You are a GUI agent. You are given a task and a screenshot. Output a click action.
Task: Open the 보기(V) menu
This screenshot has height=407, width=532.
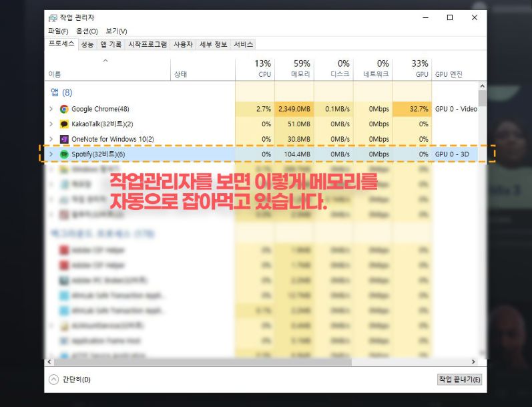click(116, 31)
